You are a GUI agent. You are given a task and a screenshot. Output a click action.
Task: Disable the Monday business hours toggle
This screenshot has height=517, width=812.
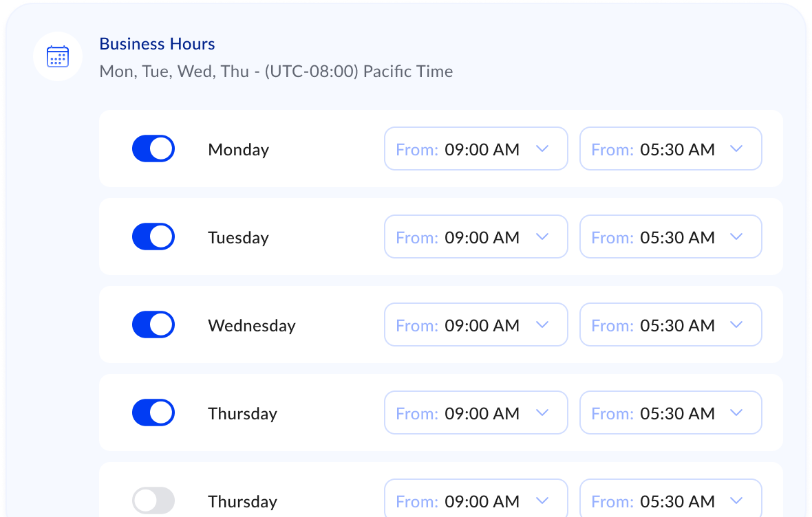tap(153, 148)
